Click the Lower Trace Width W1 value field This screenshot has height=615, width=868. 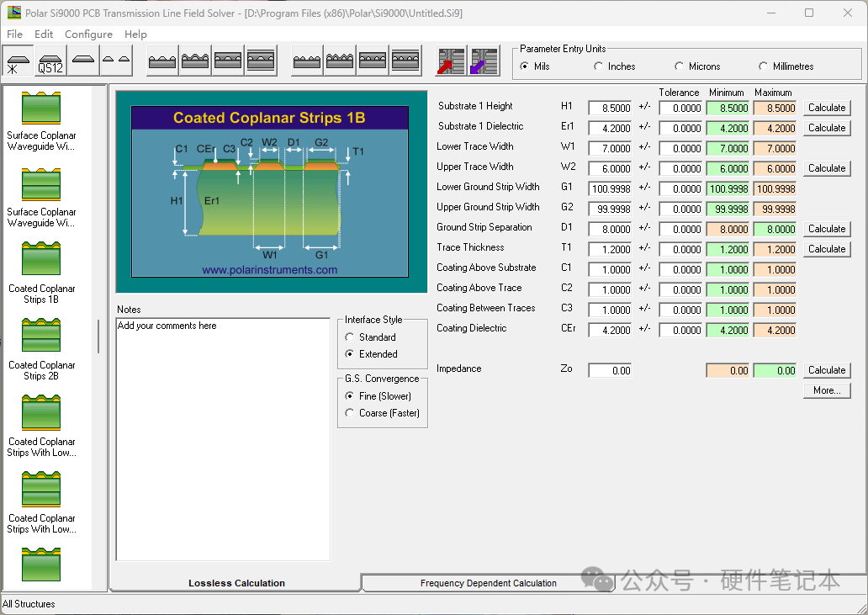(x=610, y=148)
